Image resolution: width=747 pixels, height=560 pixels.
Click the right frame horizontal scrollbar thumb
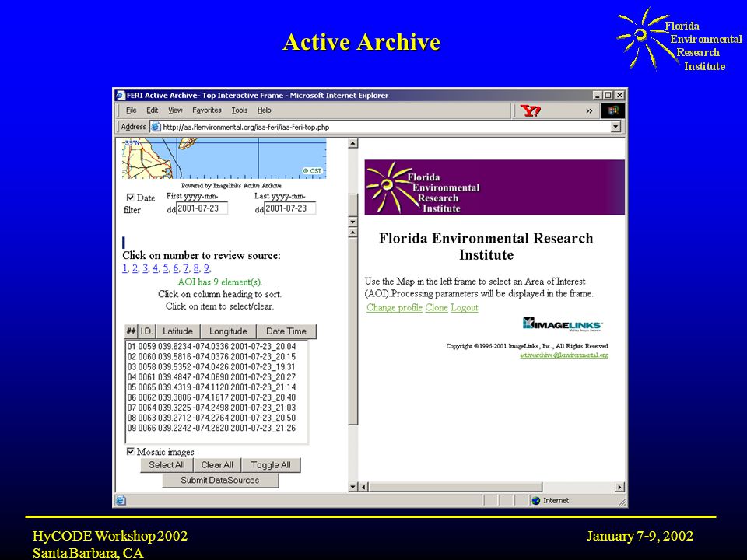455,487
